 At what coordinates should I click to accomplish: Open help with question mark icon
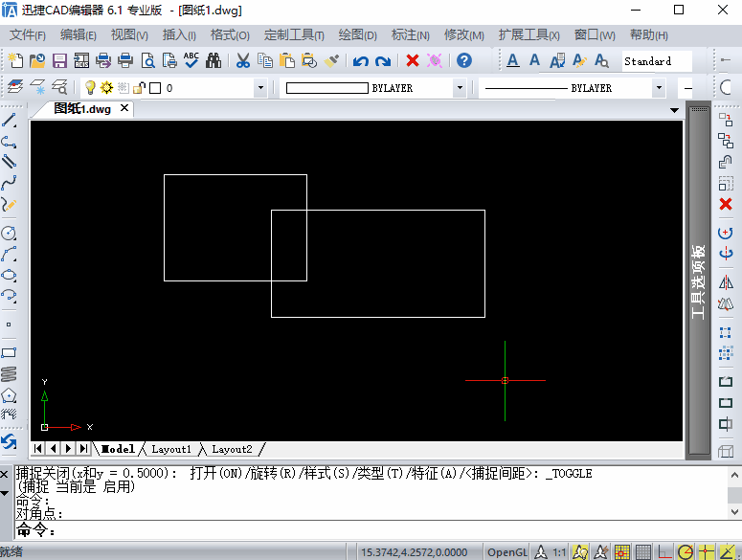pyautogui.click(x=464, y=60)
